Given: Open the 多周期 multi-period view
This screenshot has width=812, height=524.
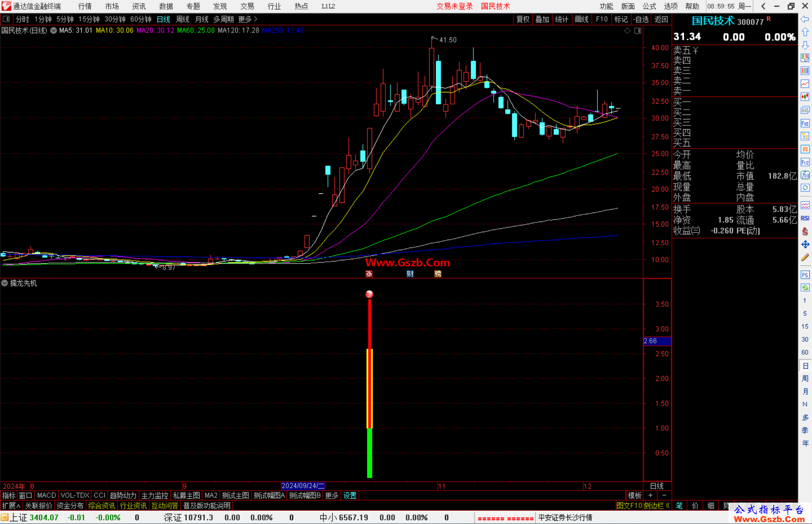Looking at the screenshot, I should coord(224,19).
